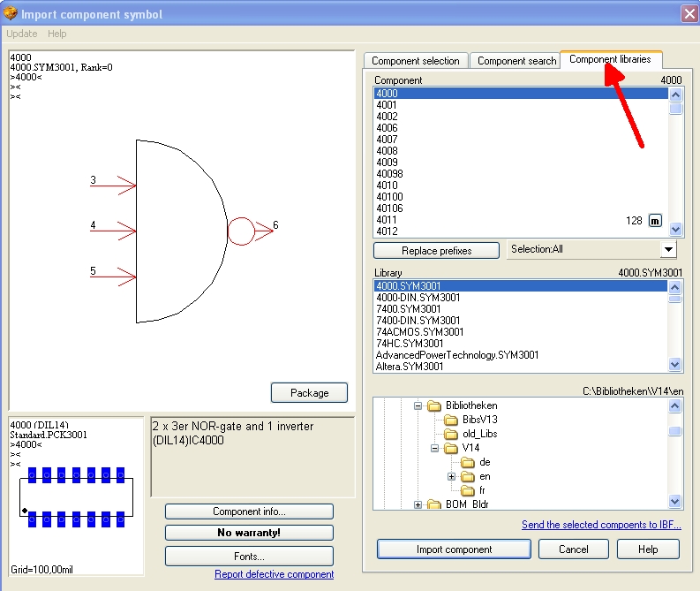Expand the 'en' folder tree node
The width and height of the screenshot is (700, 591).
click(x=451, y=477)
